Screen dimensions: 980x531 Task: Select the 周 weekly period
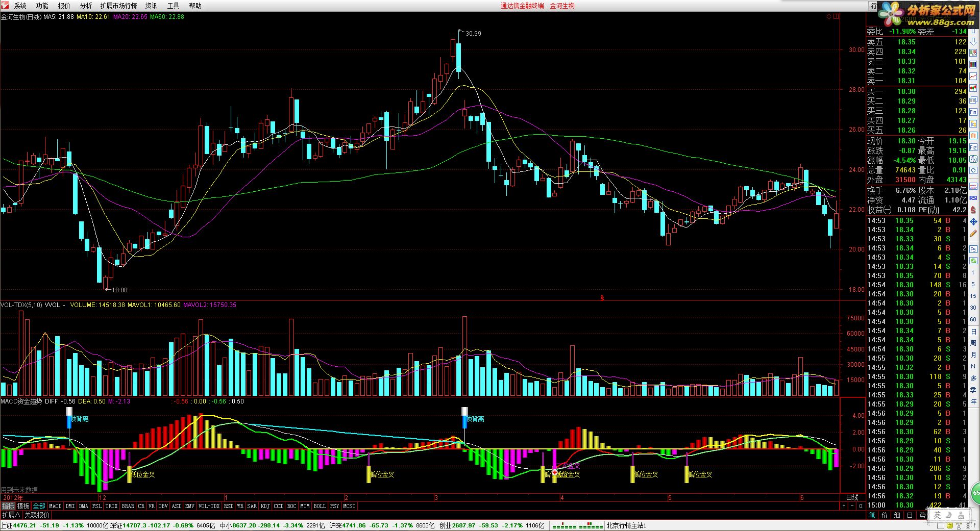[973, 343]
